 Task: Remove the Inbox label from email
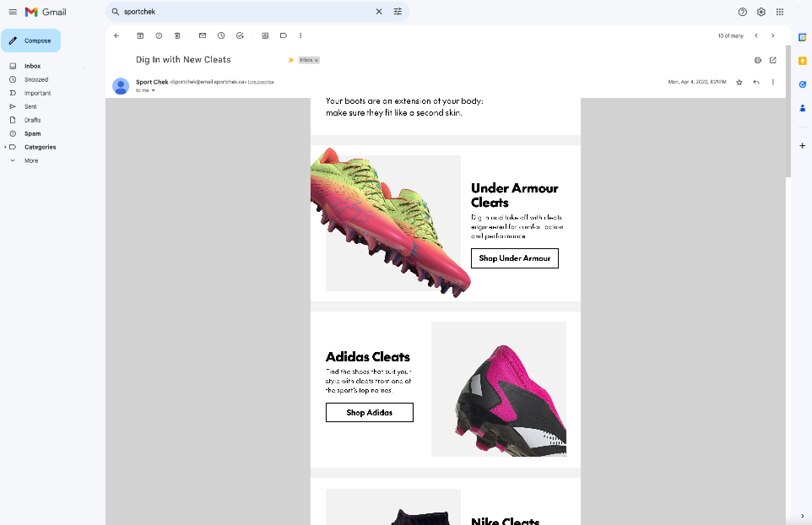point(317,60)
